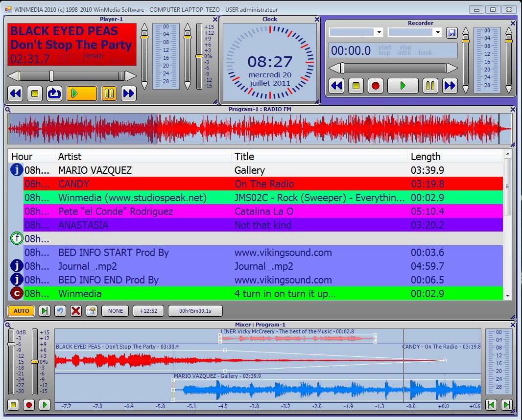Select the CANDY On The Radio row

(x=263, y=184)
